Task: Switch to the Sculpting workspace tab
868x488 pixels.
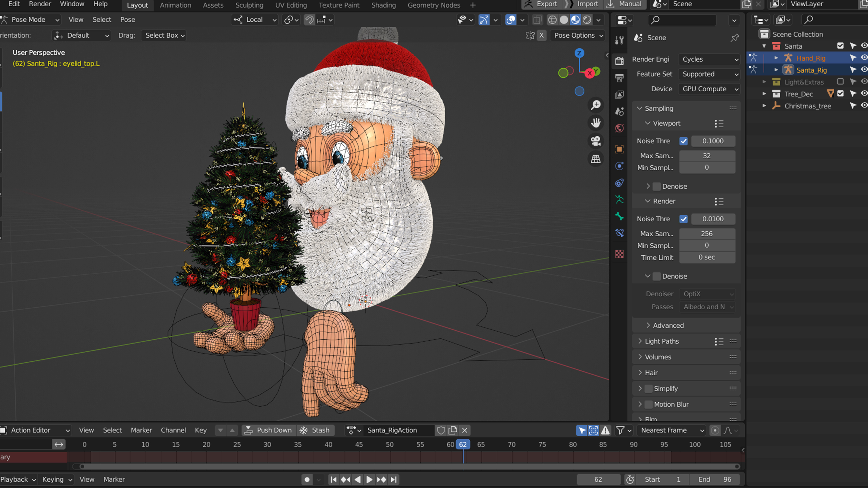Action: 249,5
